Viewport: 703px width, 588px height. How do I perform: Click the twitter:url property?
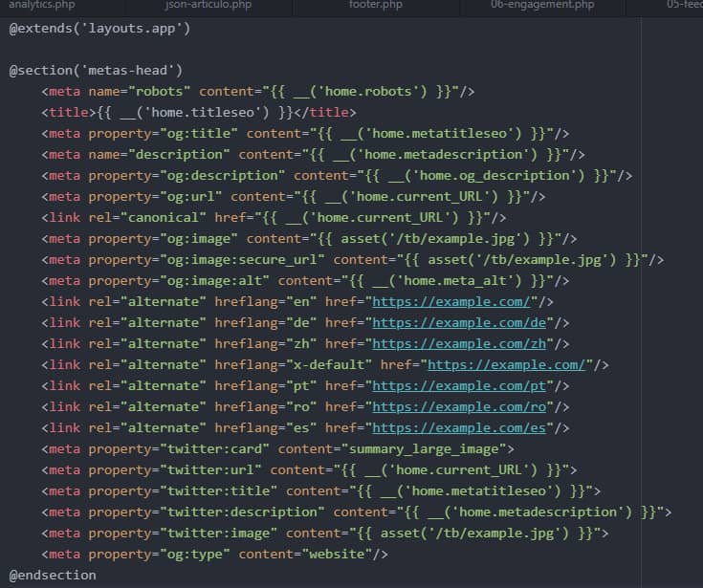175,470
